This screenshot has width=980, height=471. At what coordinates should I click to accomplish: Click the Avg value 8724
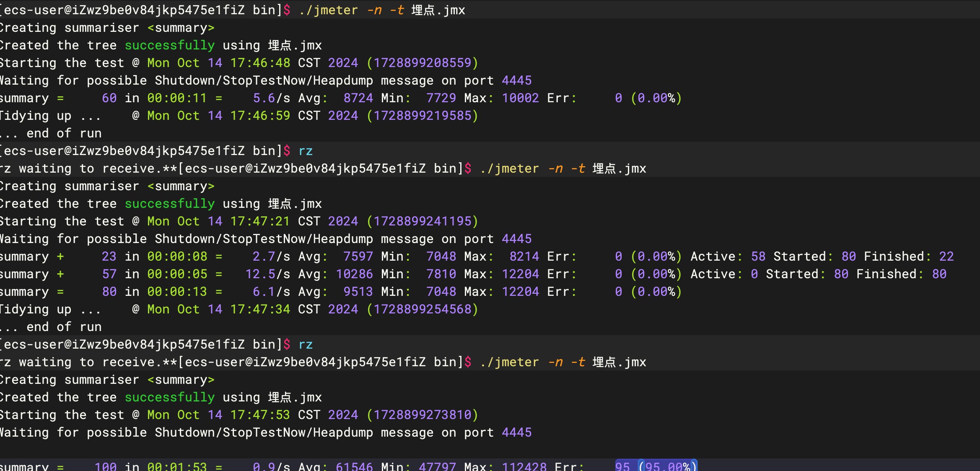[358, 98]
